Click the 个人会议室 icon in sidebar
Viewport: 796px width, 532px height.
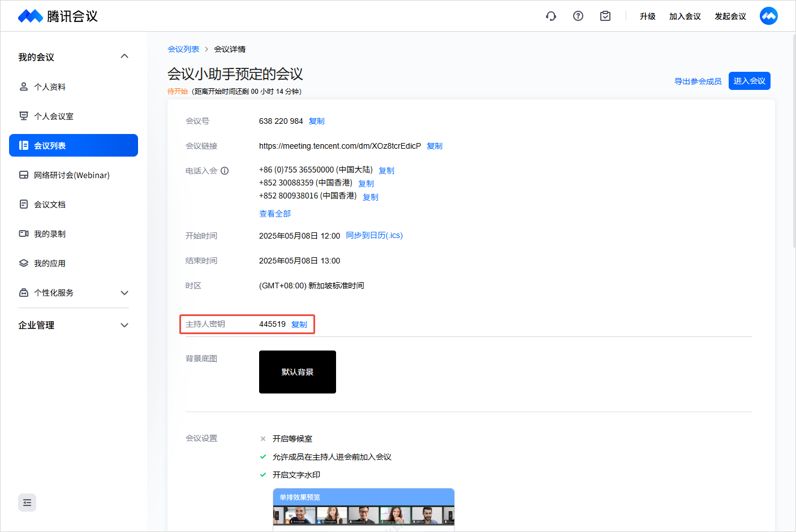[x=24, y=116]
